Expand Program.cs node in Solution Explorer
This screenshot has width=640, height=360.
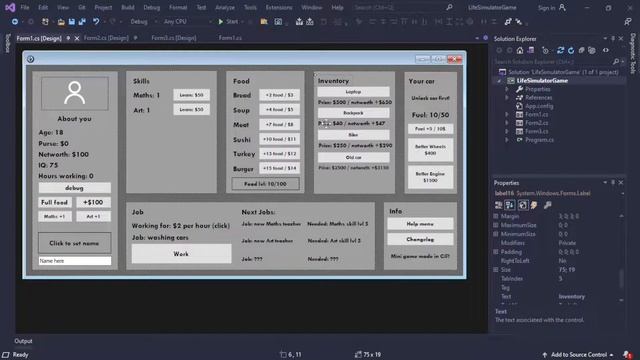pyautogui.click(x=507, y=140)
